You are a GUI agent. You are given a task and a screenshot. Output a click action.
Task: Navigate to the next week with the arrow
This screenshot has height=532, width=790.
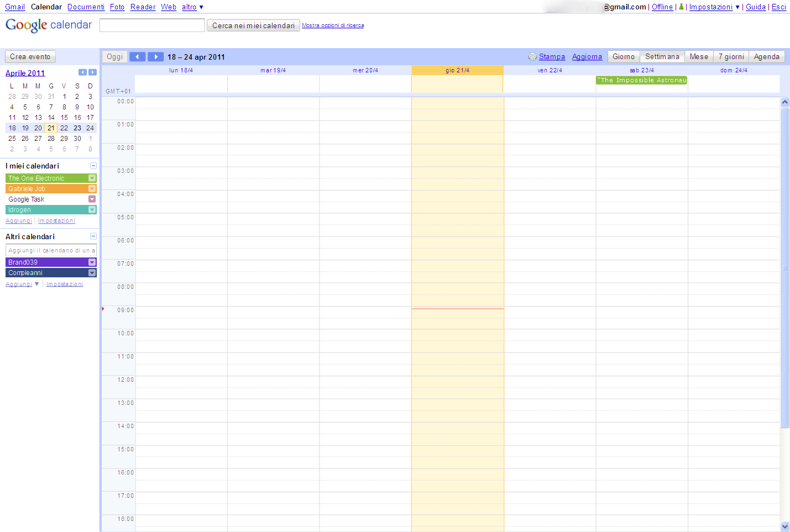click(x=155, y=56)
